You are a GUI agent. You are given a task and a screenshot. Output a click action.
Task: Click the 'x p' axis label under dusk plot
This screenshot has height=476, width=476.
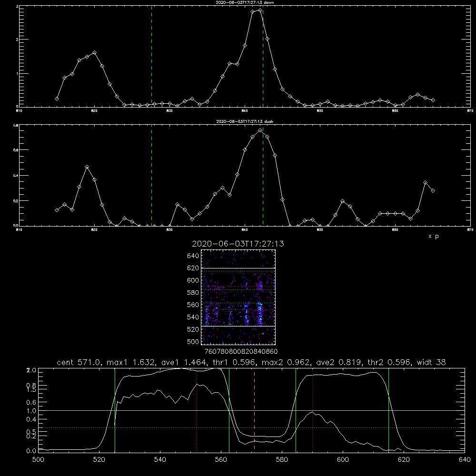pos(434,236)
